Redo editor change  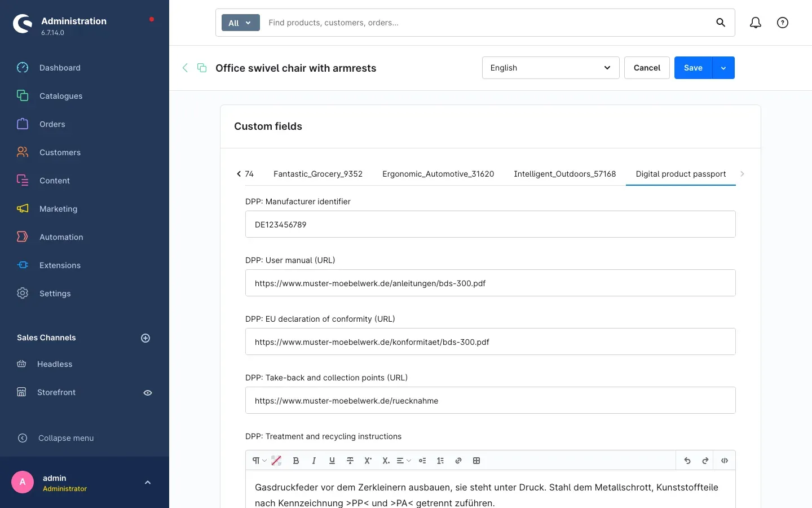click(705, 461)
